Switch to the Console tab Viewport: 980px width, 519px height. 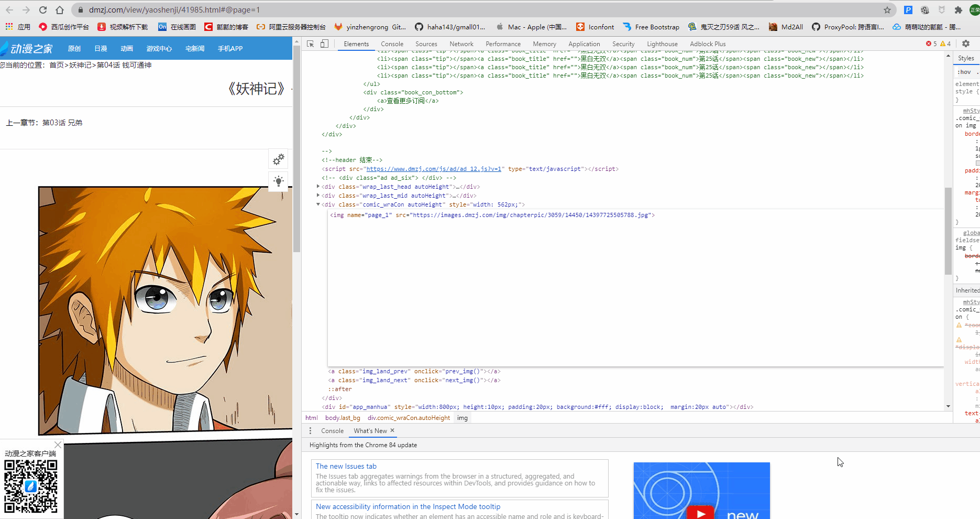(392, 44)
